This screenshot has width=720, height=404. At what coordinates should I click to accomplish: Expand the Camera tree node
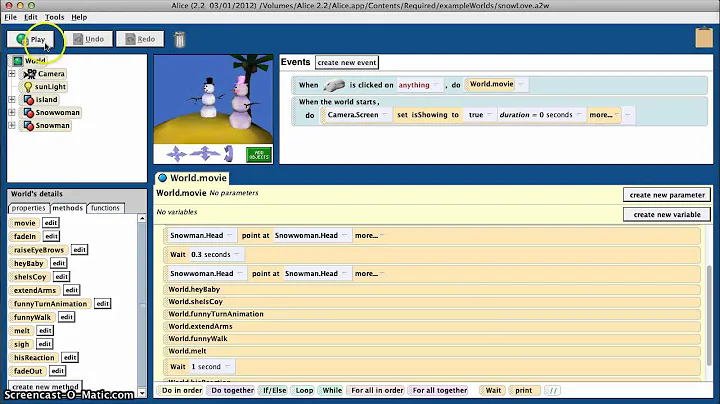12,73
